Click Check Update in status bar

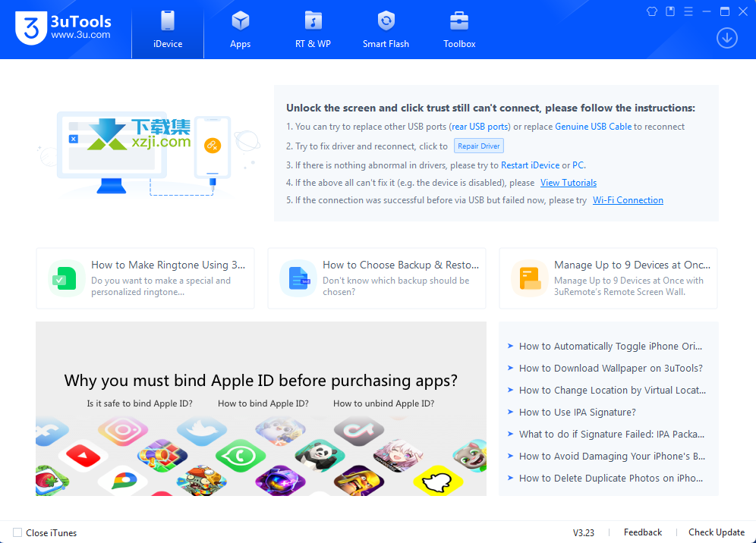pos(716,532)
